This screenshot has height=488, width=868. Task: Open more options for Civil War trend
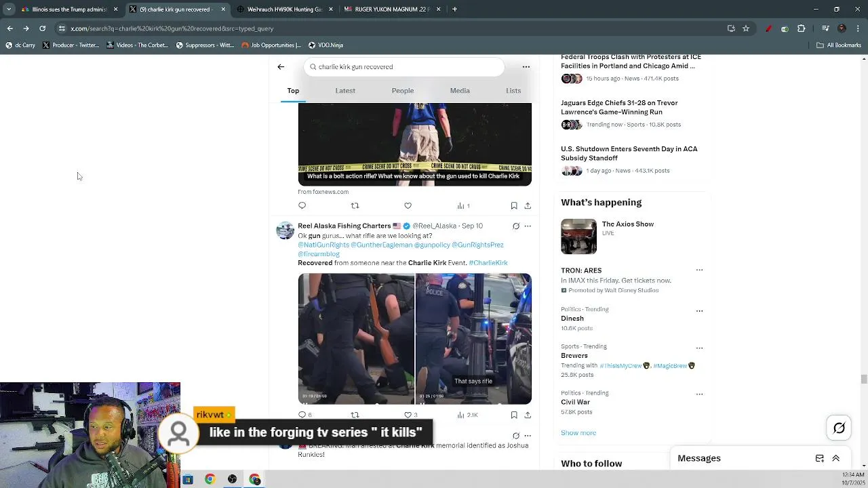[699, 394]
